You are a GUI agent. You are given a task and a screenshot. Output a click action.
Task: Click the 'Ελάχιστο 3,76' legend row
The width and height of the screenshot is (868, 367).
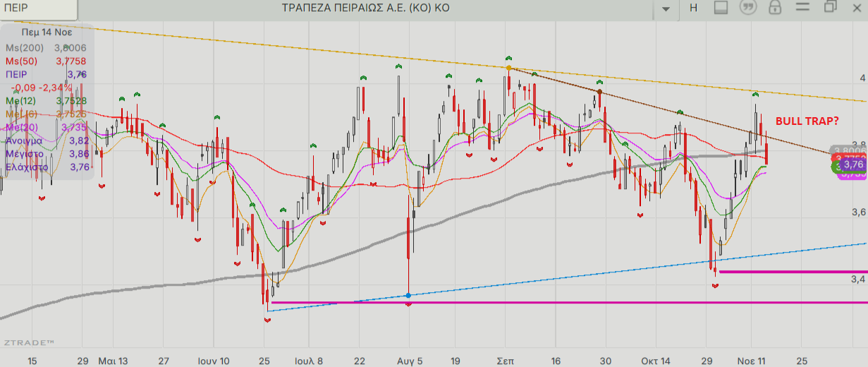pos(47,167)
